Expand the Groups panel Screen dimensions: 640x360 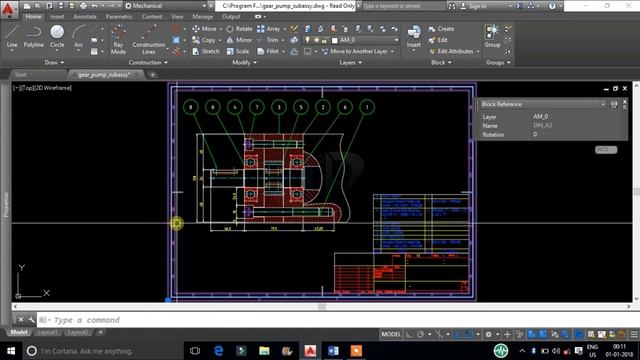498,62
